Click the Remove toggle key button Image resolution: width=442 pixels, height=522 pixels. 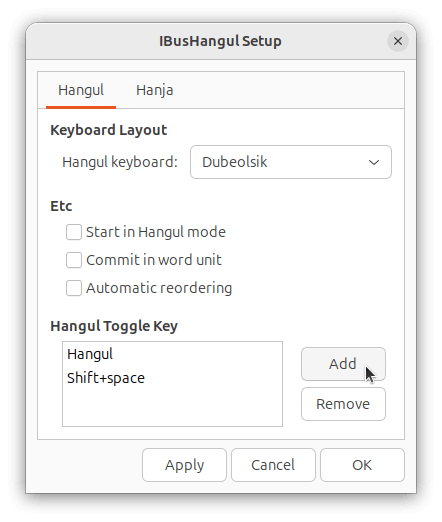coord(343,404)
